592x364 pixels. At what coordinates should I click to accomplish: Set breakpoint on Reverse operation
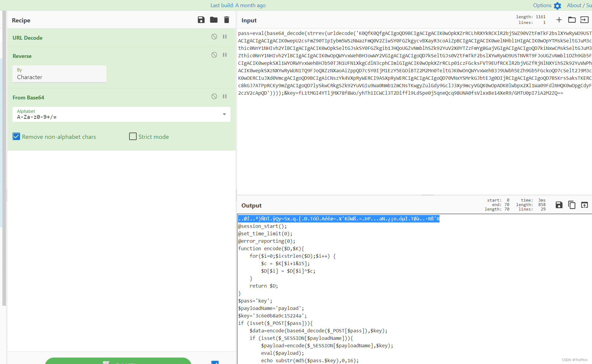click(225, 55)
